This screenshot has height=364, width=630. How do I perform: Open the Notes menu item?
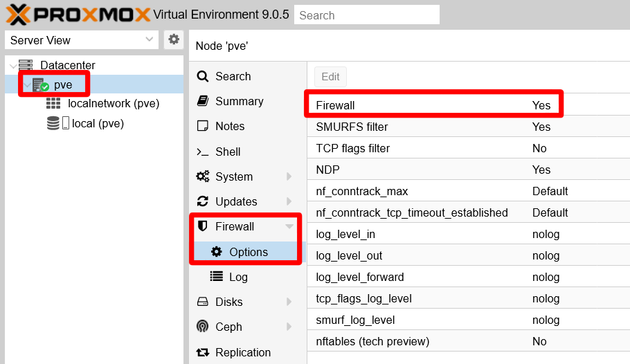click(x=230, y=126)
